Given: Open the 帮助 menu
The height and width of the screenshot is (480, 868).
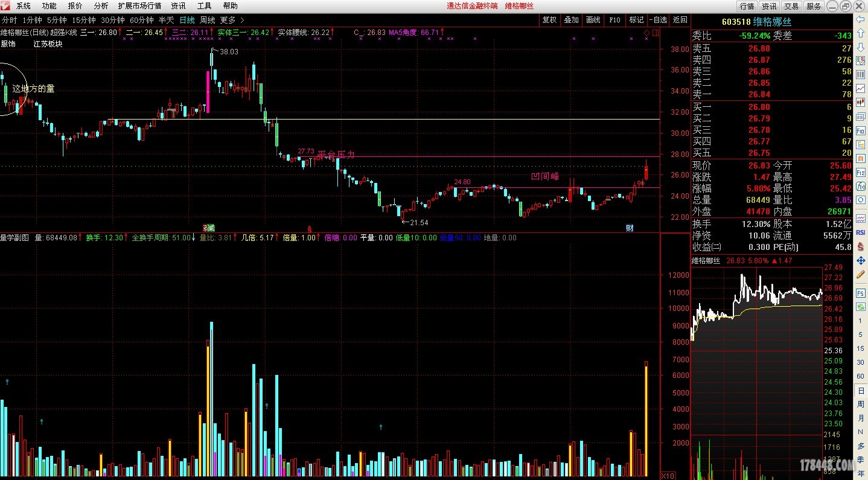Looking at the screenshot, I should [230, 6].
